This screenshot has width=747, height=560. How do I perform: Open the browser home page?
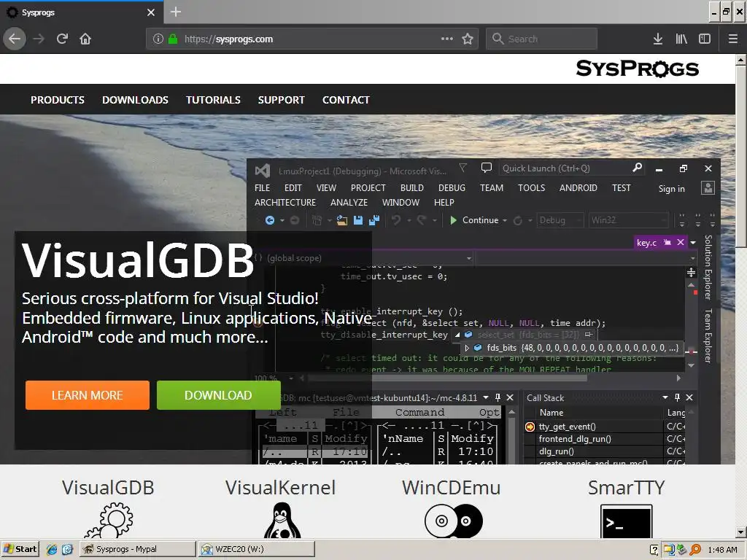point(85,39)
